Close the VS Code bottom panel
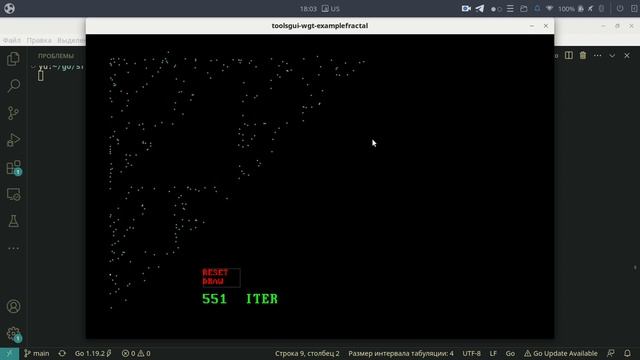The height and width of the screenshot is (360, 640). pyautogui.click(x=627, y=56)
